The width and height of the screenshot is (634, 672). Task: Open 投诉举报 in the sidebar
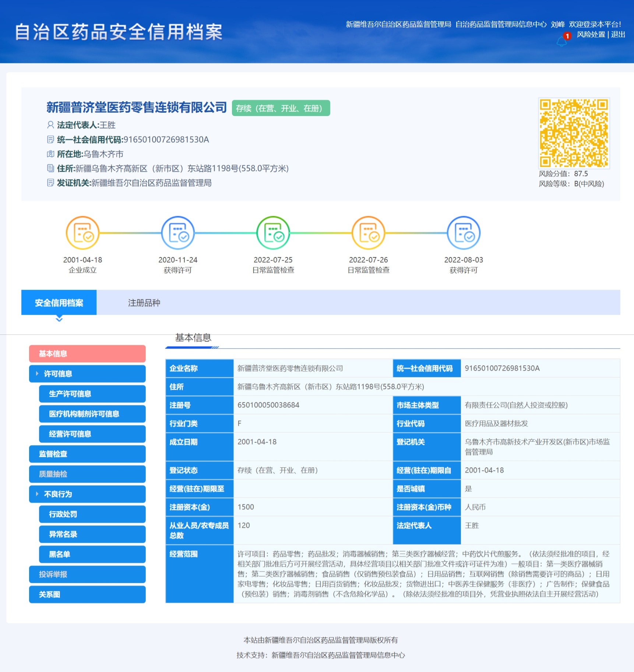[x=87, y=574]
